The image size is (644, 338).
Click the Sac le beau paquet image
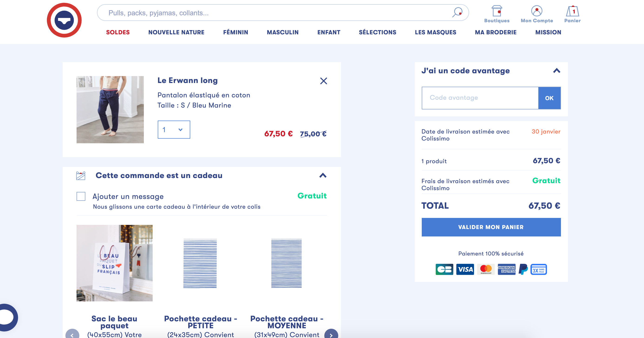(115, 263)
